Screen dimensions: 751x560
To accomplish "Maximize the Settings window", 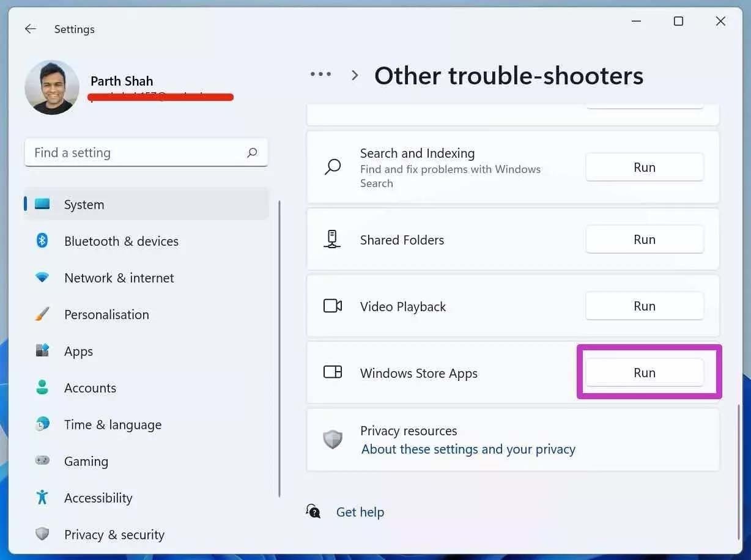I will [x=678, y=21].
